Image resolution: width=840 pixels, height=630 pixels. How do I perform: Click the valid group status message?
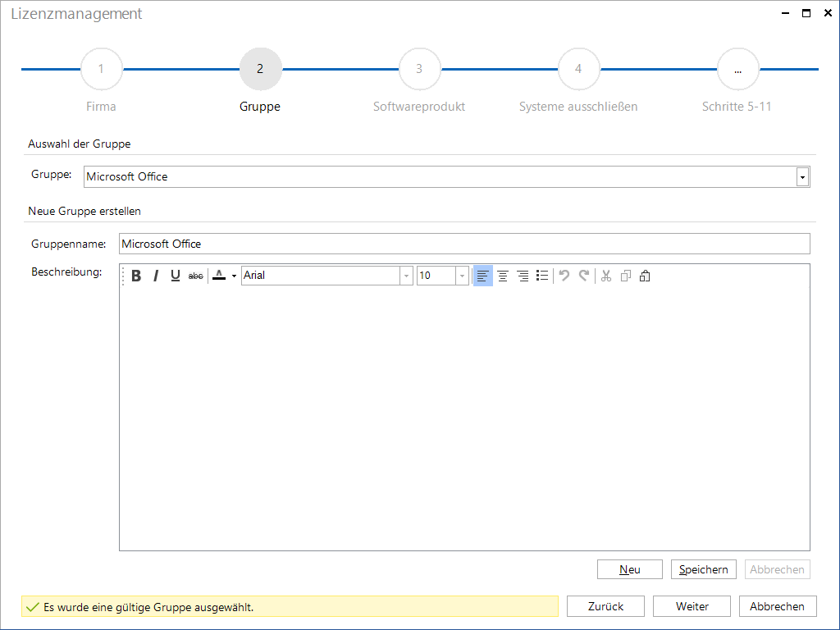290,606
